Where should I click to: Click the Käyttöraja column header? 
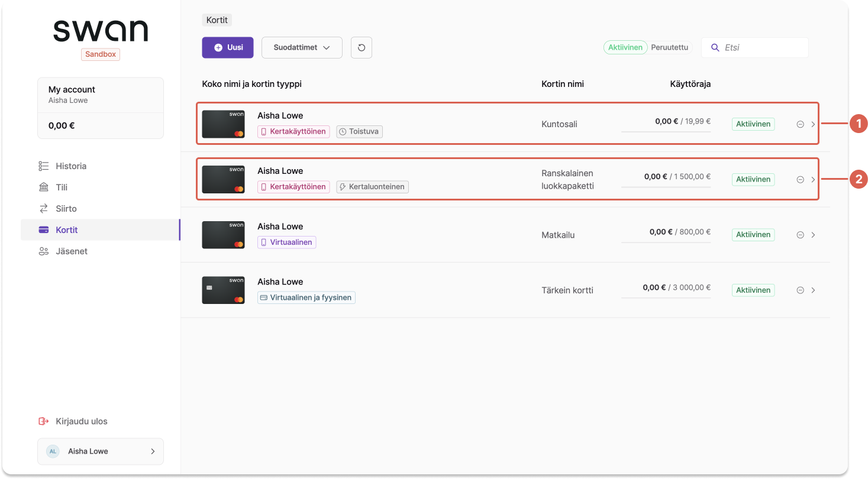[x=690, y=84]
